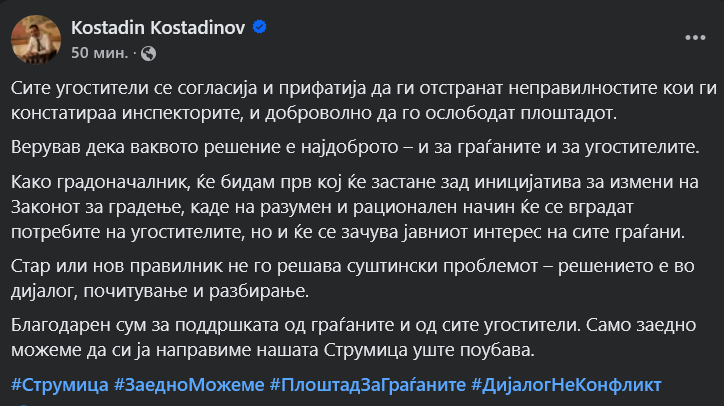Image resolution: width=724 pixels, height=406 pixels.
Task: Select the #ДијалогНеКонфликт hashtag
Action: pos(566,384)
